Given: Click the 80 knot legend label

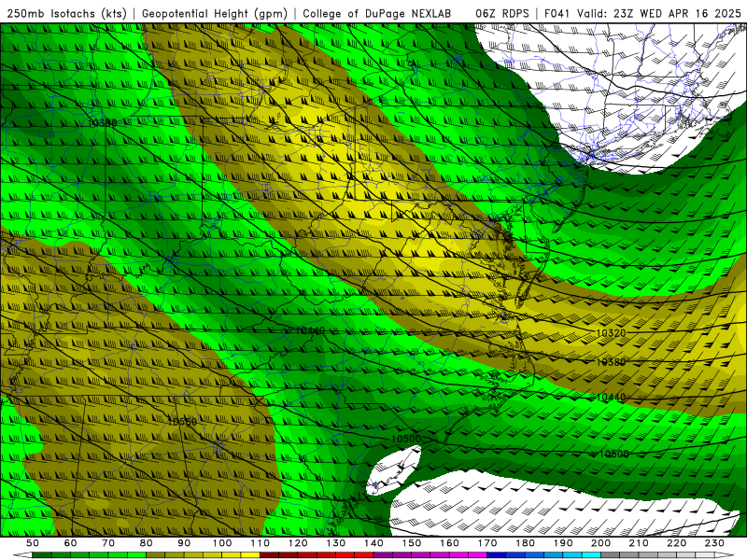Looking at the screenshot, I should (146, 543).
